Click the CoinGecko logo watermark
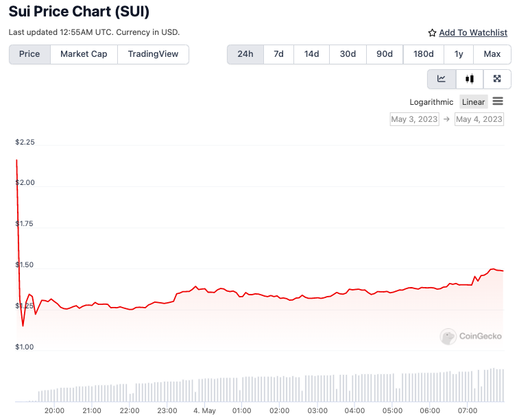Screen dimensions: 519x420 tap(471, 336)
